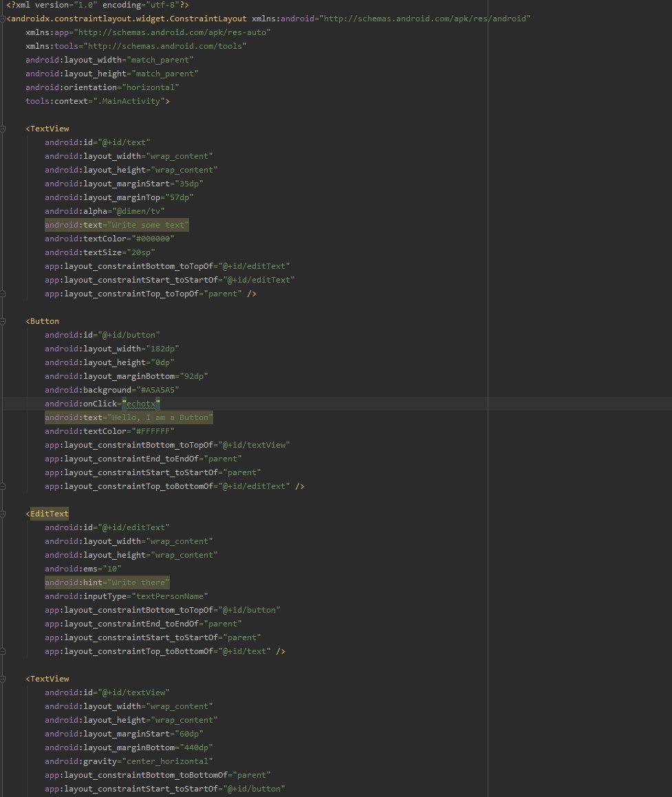The width and height of the screenshot is (672, 797).
Task: Click the highlighted <EditText tag name
Action: click(50, 514)
